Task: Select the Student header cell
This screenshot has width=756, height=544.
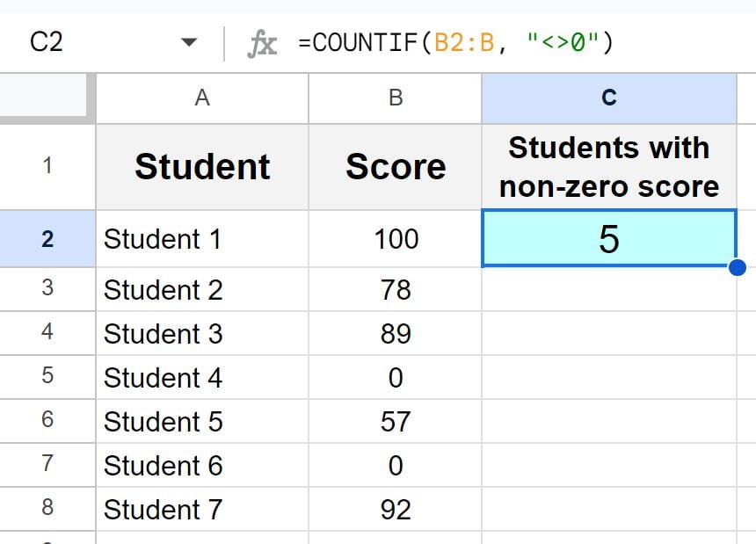Action: pos(201,166)
